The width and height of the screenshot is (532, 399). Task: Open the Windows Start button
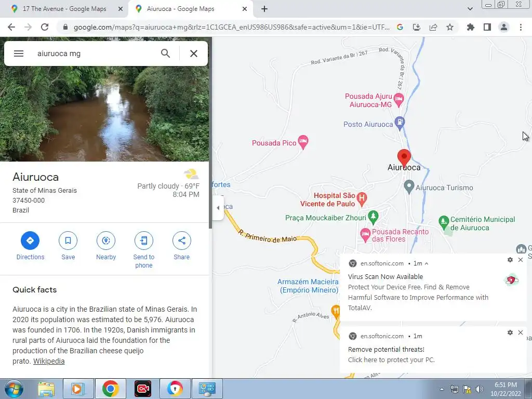pyautogui.click(x=14, y=389)
